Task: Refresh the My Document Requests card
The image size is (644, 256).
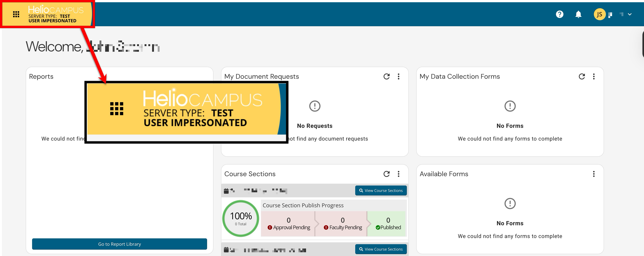Action: 387,76
